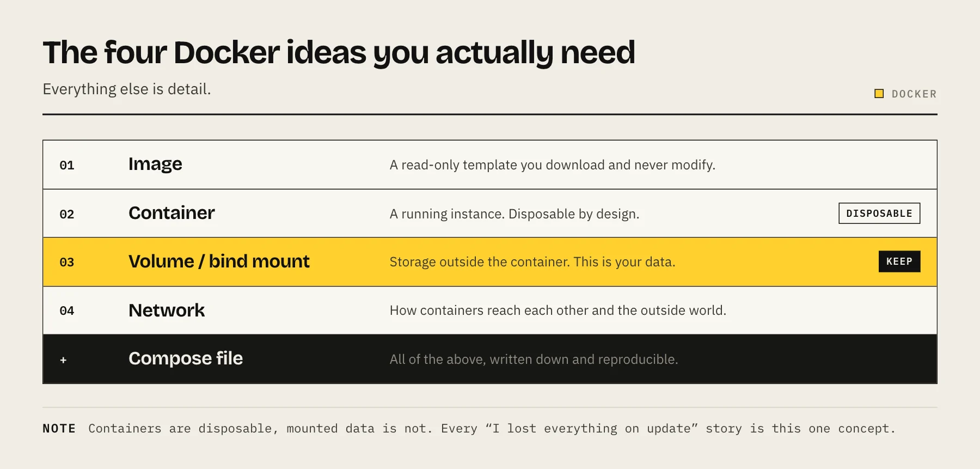Click the yellow square beside the DOCKER label
The width and height of the screenshot is (980, 469).
click(879, 94)
